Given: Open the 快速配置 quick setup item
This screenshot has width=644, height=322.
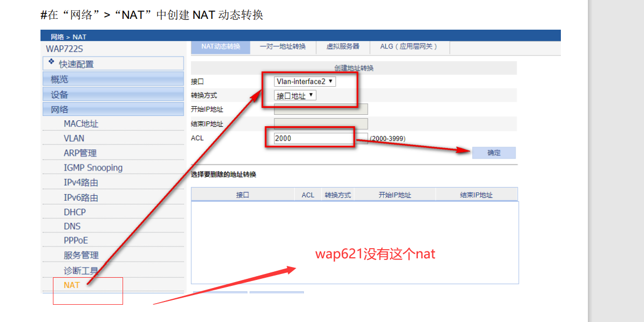Looking at the screenshot, I should (113, 64).
